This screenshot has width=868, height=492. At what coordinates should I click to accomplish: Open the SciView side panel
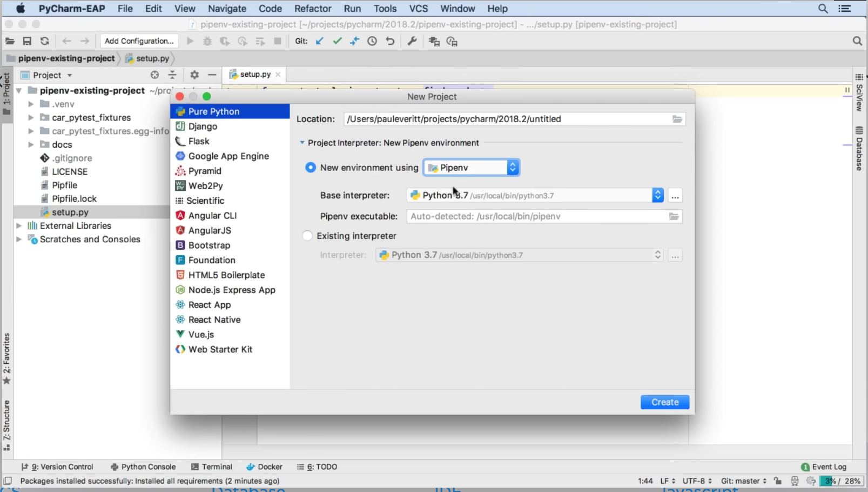859,92
